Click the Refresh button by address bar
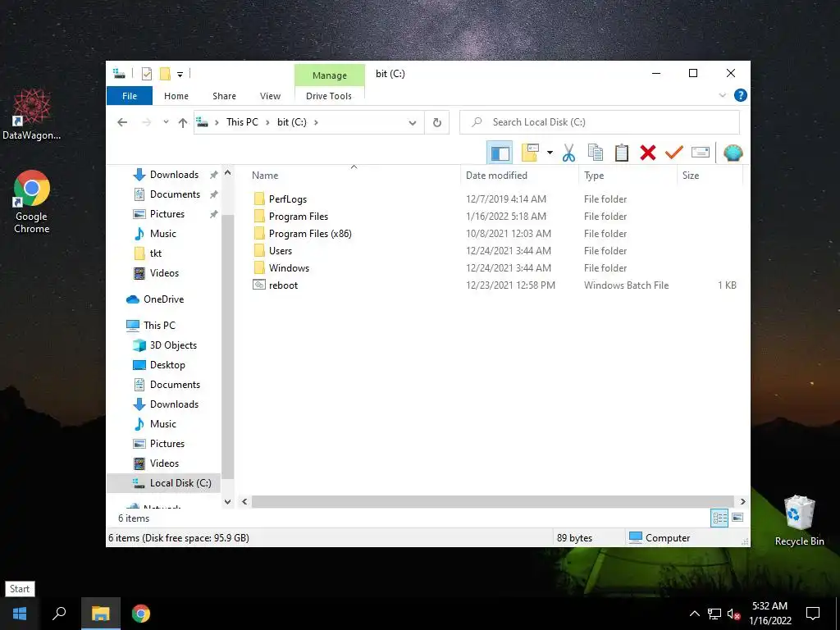 [437, 123]
